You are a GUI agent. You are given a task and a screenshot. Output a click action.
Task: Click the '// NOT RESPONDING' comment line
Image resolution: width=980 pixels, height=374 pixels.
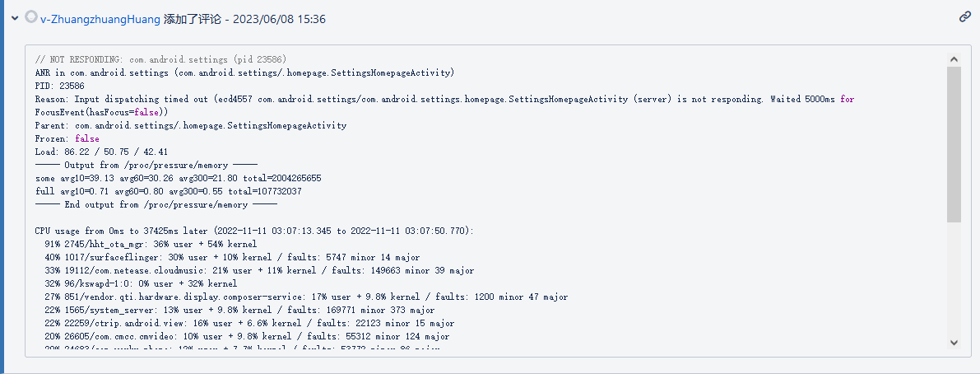pyautogui.click(x=160, y=59)
